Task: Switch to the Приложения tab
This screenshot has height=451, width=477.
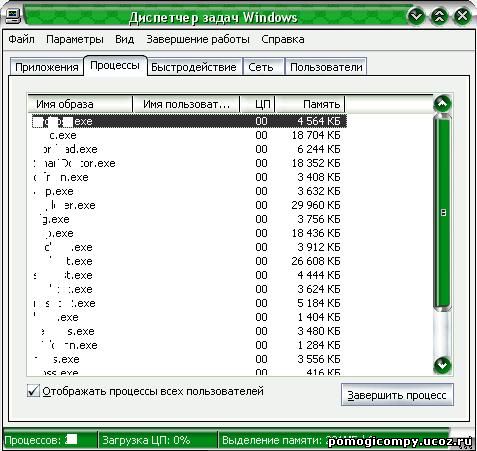Action: coord(47,67)
